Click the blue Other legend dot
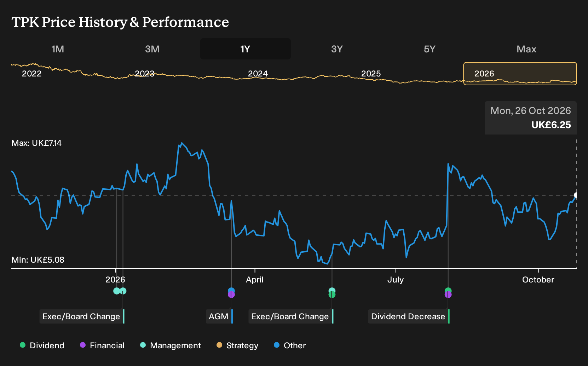Screen dimensions: 588x366 [x=277, y=345]
